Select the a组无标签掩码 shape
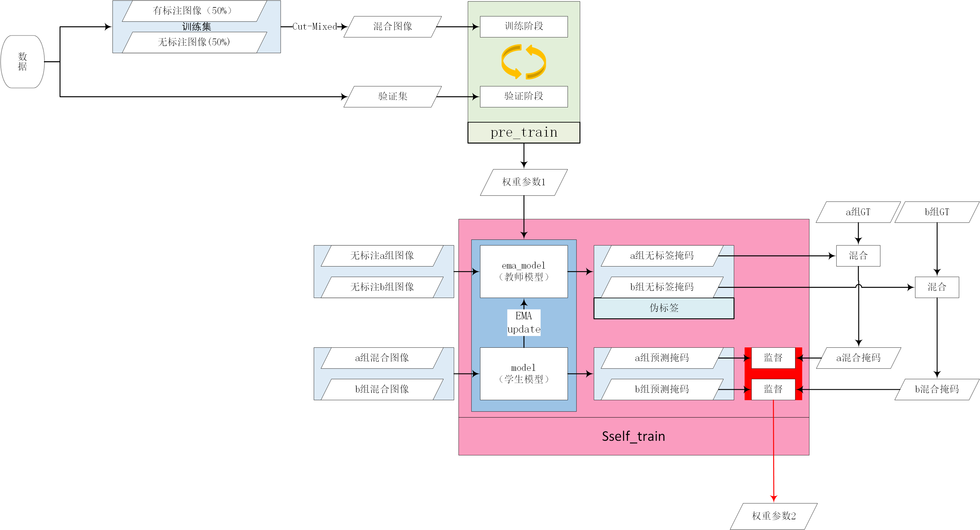Viewport: 980px width, 530px height. pos(662,256)
